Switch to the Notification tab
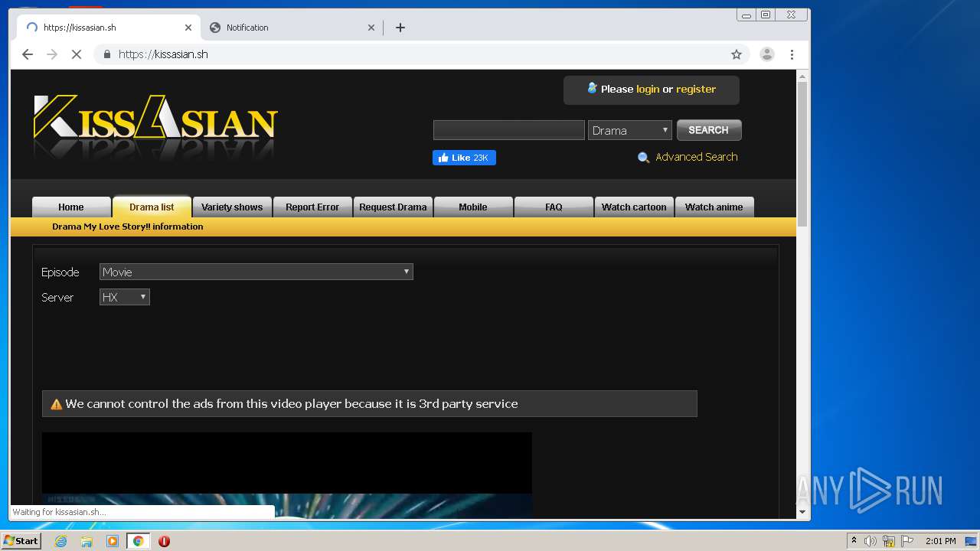 point(292,28)
